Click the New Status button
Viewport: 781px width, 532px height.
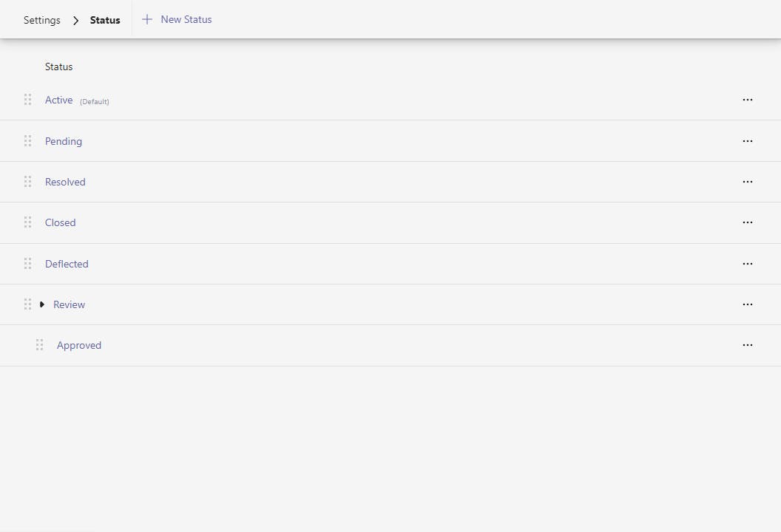[177, 20]
